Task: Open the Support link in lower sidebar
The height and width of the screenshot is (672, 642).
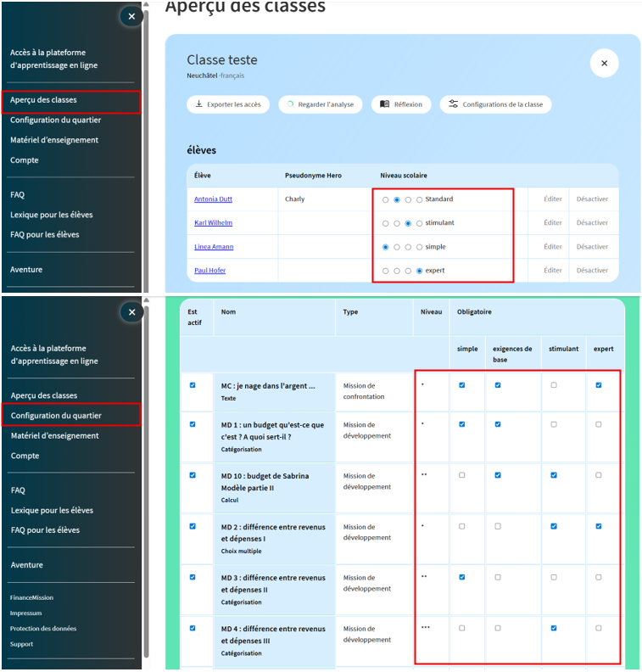Action: tap(22, 644)
